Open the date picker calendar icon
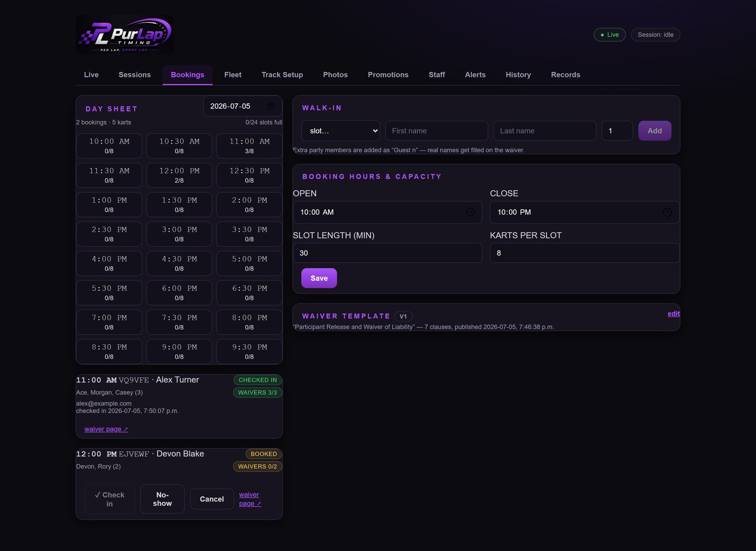 [x=271, y=106]
